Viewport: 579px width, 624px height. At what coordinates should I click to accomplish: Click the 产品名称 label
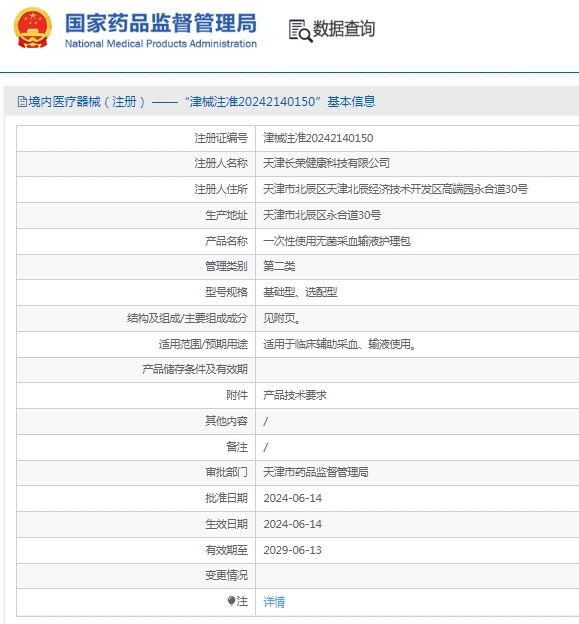click(x=226, y=241)
